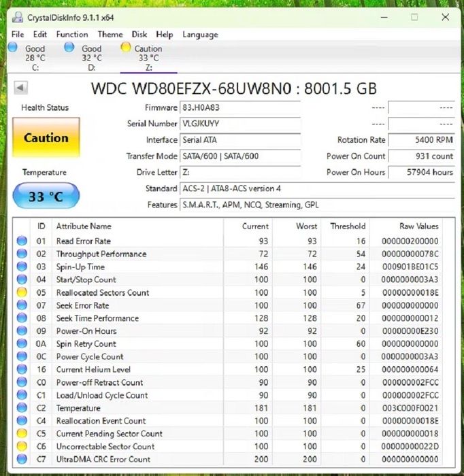Viewport: 464px width, 476px height.
Task: Click the Current Helium Level attribute name
Action: pos(93,369)
